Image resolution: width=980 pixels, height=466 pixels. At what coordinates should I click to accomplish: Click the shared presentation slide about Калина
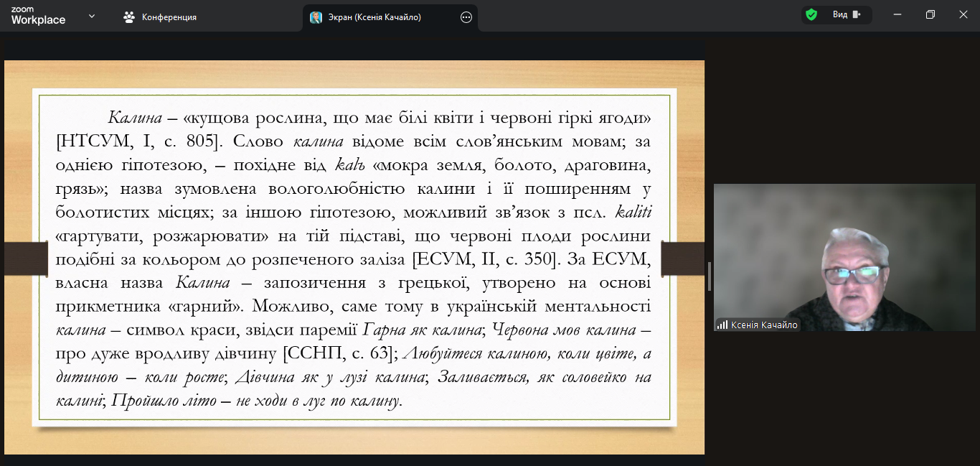pos(355,258)
